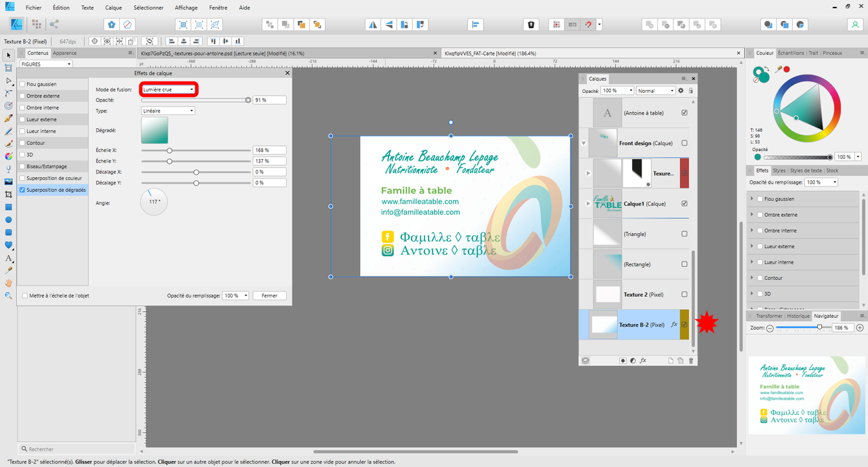
Task: Open the Fichier menu
Action: [34, 7]
